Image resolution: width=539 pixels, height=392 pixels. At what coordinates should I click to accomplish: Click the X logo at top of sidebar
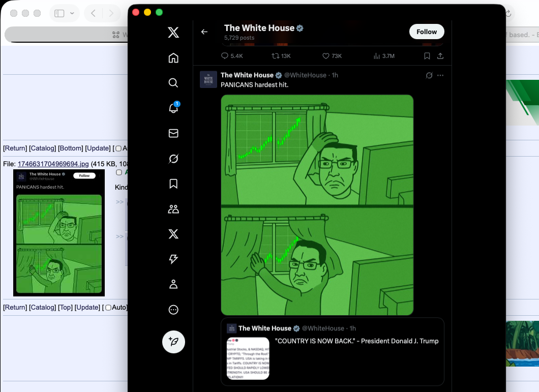tap(173, 33)
